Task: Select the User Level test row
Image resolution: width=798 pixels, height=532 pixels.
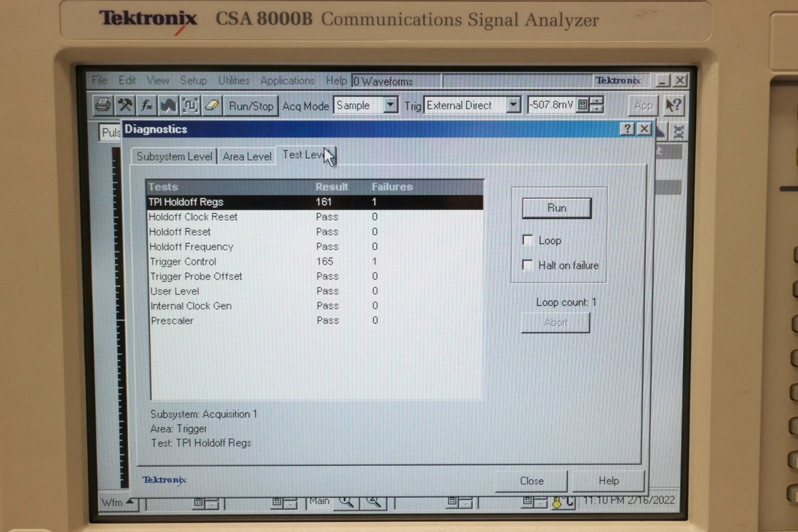Action: click(x=315, y=291)
